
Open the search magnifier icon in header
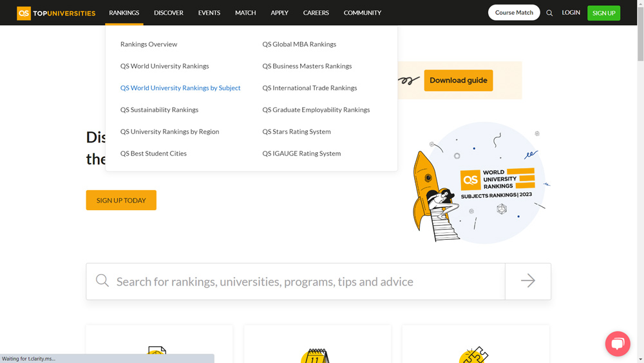(x=549, y=13)
